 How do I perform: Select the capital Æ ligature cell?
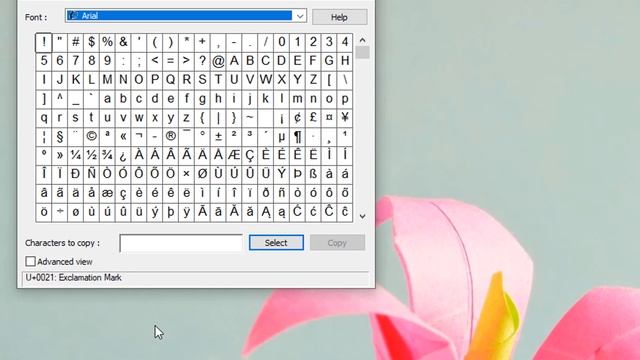pos(234,155)
